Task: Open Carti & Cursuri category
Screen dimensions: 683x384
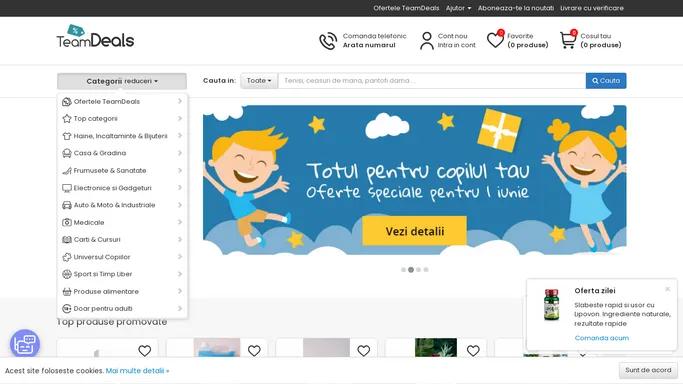Action: [97, 239]
